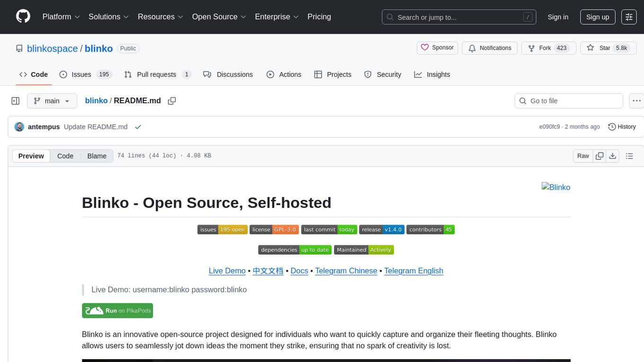
Task: Open antempus author profile link
Action: [44, 127]
